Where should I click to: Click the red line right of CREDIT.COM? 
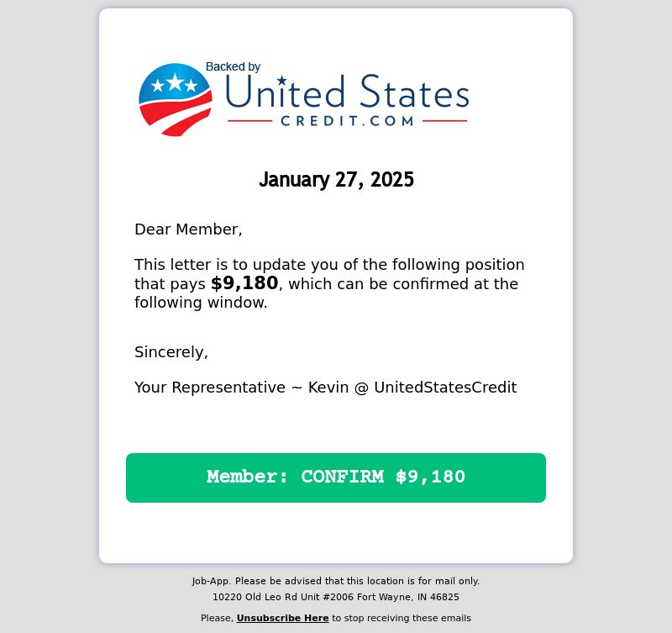444,121
